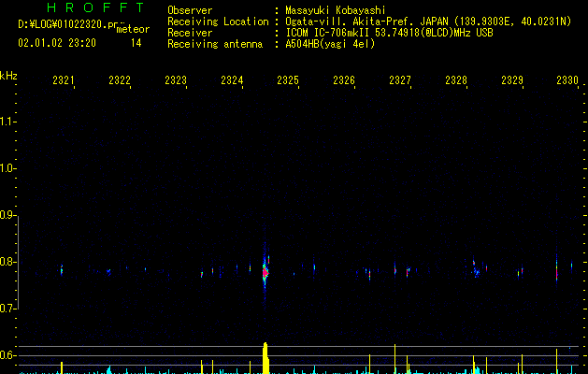Click the 2323 time marker
This screenshot has width=588, height=374.
click(x=176, y=80)
